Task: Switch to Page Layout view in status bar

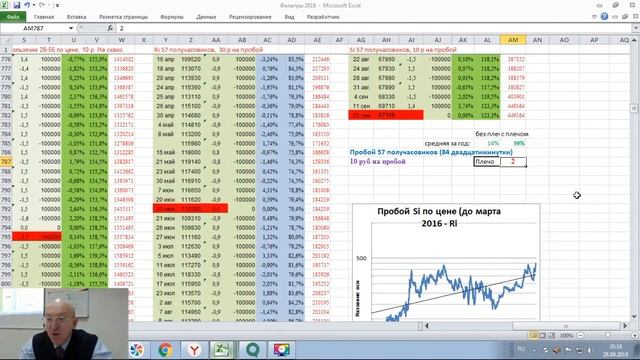Action: click(542, 336)
